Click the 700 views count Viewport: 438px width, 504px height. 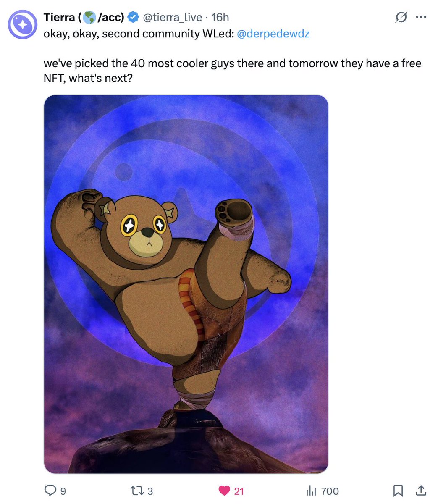tap(330, 491)
